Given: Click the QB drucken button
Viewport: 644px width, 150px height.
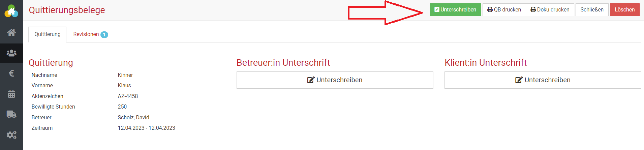Looking at the screenshot, I should click(x=504, y=10).
